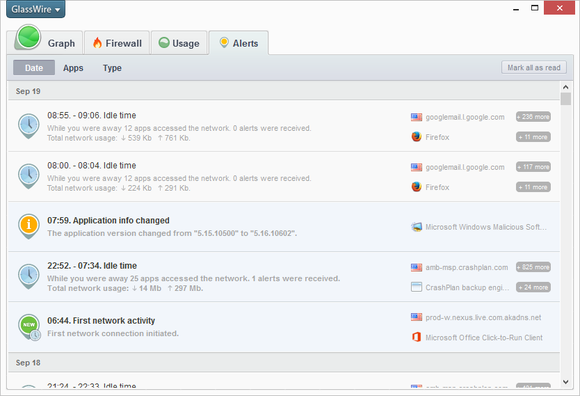Click the scrollbar down arrow

pyautogui.click(x=566, y=382)
